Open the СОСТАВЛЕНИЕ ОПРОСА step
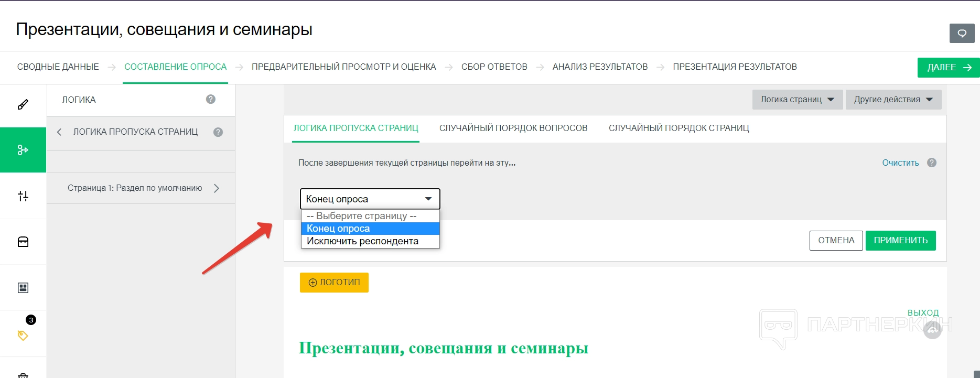This screenshot has height=378, width=980. point(176,67)
